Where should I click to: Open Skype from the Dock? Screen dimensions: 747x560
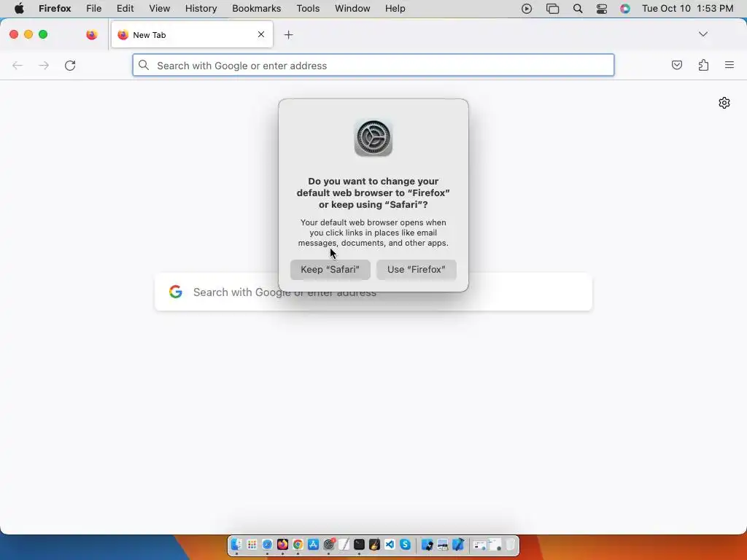coord(405,544)
